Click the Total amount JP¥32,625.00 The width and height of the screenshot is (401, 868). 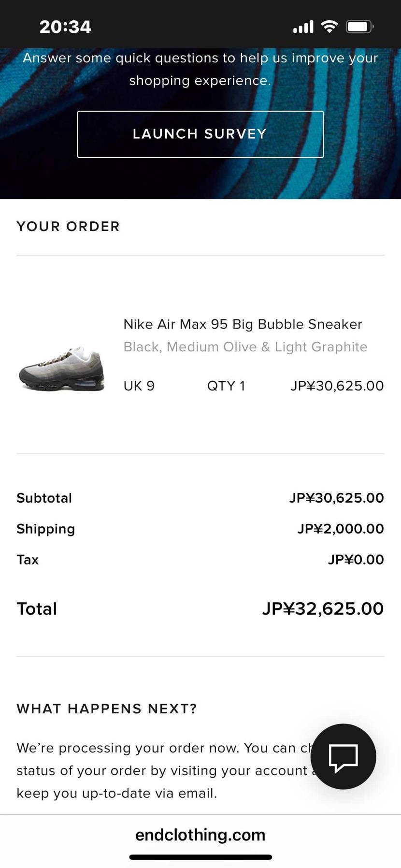323,608
